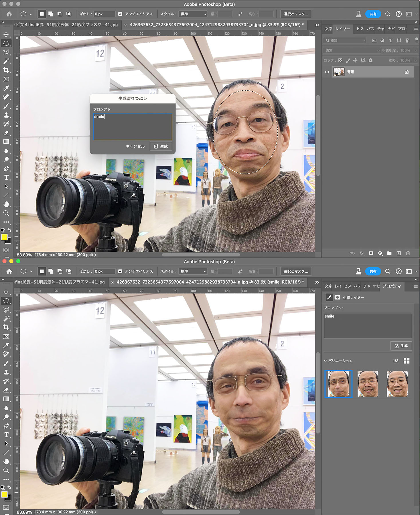
Task: Select the Move tool in upper toolbar
Action: 6,35
